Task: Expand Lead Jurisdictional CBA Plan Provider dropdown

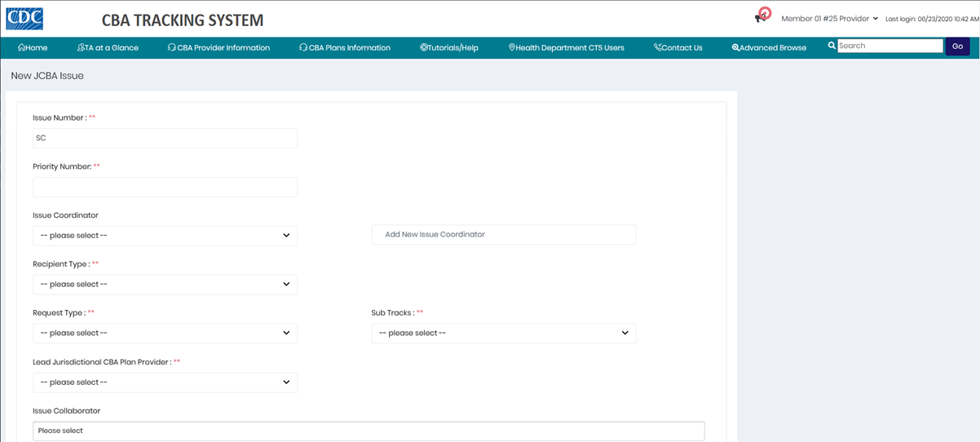Action: (x=165, y=382)
